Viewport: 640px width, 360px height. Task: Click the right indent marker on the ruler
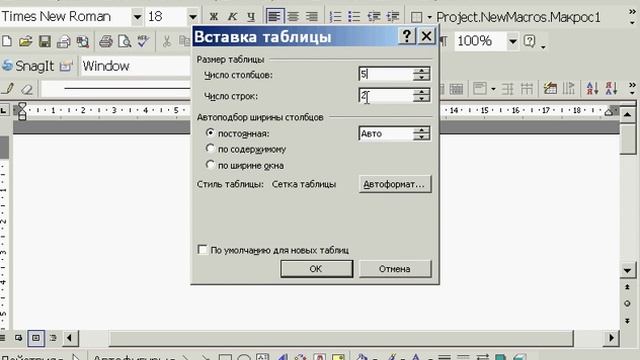(x=609, y=112)
